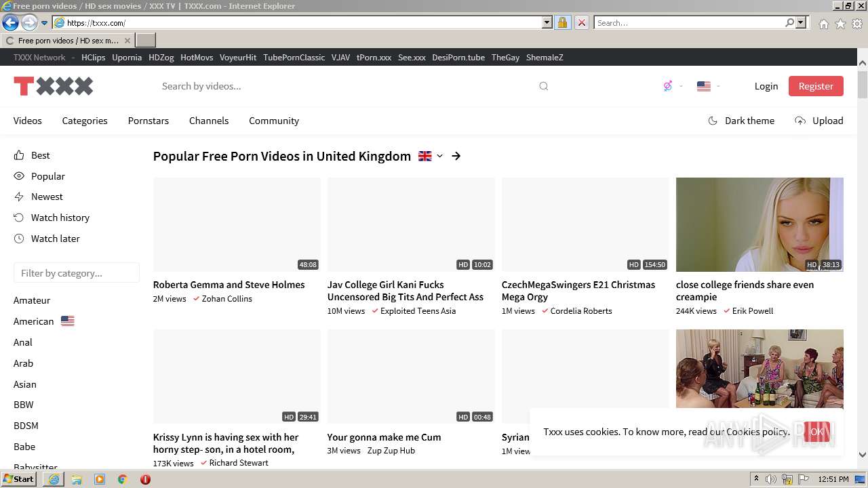This screenshot has width=868, height=488.
Task: Open the Tools gear icon
Action: pyautogui.click(x=857, y=24)
